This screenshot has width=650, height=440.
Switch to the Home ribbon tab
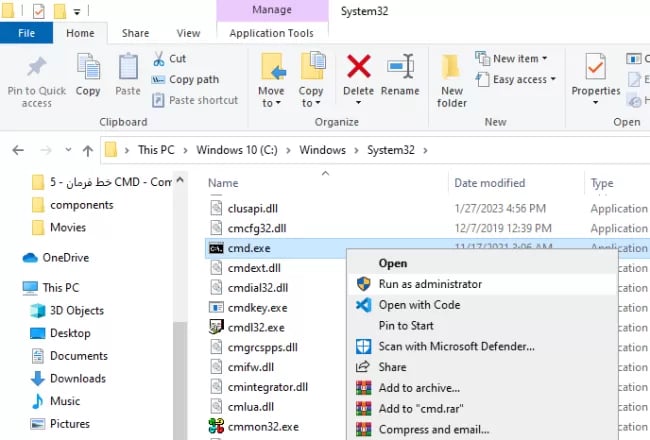point(80,33)
